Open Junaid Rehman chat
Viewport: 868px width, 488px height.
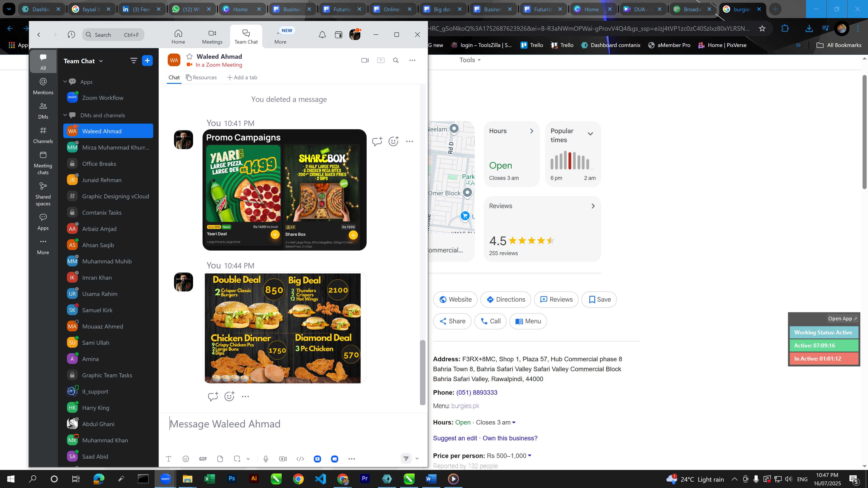(x=108, y=180)
